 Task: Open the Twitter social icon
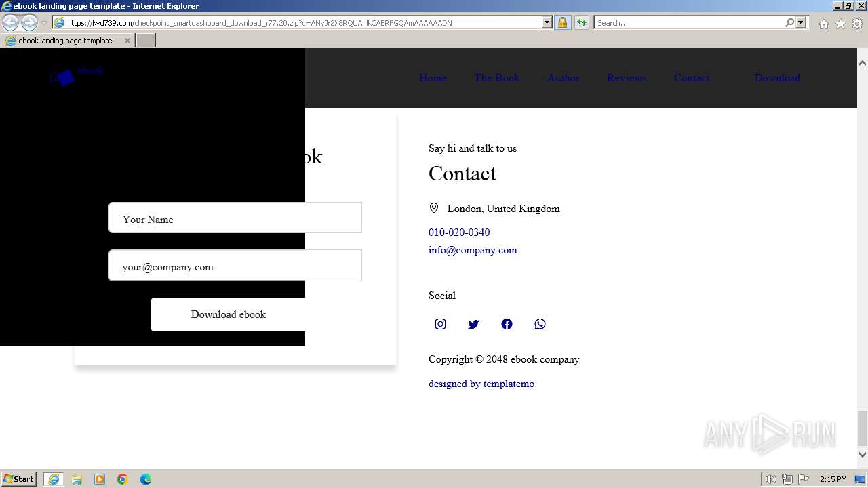coord(473,324)
